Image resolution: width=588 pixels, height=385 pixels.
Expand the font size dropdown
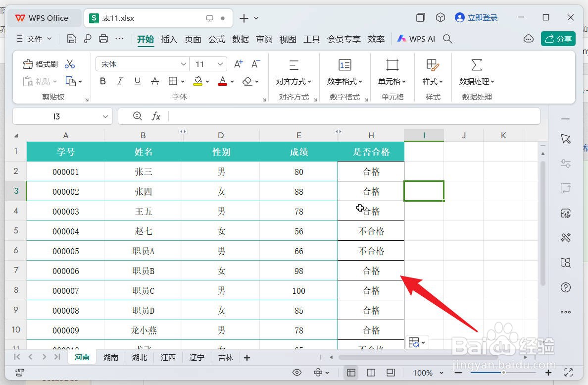(220, 64)
